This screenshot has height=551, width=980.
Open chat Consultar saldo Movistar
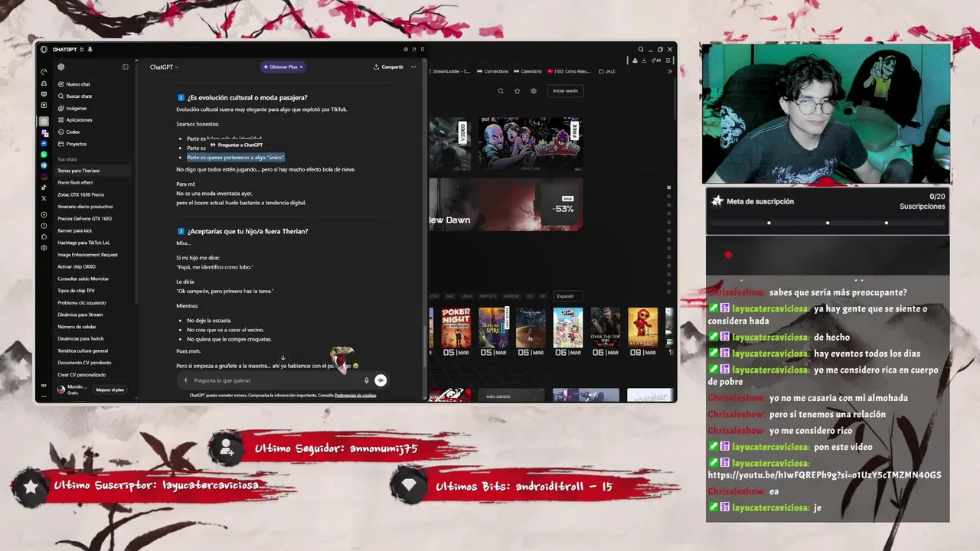pyautogui.click(x=83, y=279)
